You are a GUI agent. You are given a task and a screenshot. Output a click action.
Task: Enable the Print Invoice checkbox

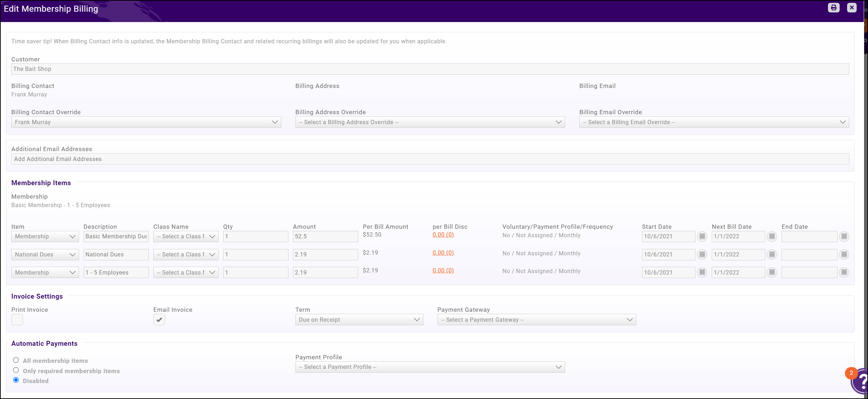(x=17, y=319)
